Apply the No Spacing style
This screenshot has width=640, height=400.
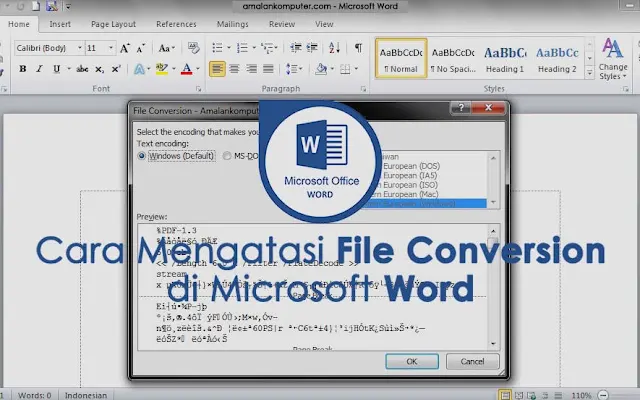[x=453, y=59]
